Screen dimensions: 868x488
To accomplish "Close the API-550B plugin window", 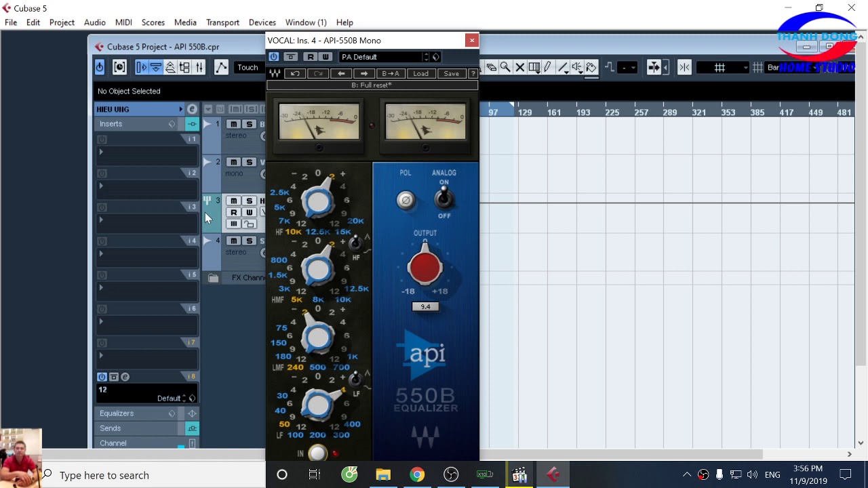I will (x=472, y=41).
